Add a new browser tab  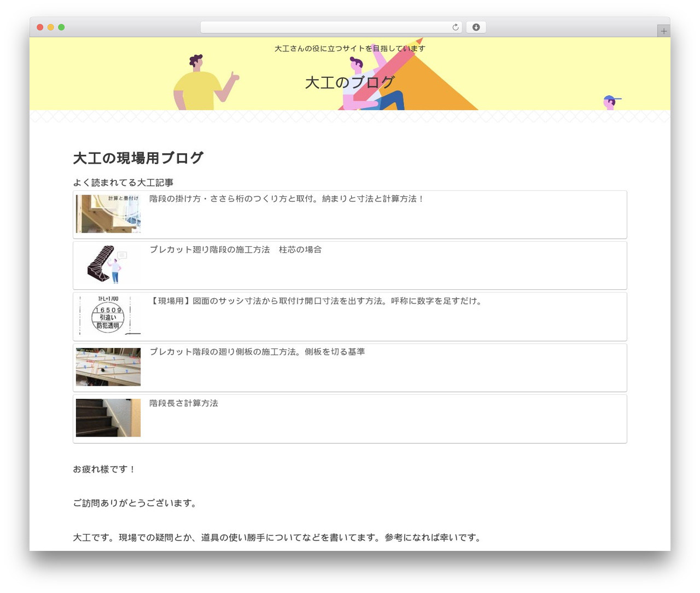click(663, 31)
